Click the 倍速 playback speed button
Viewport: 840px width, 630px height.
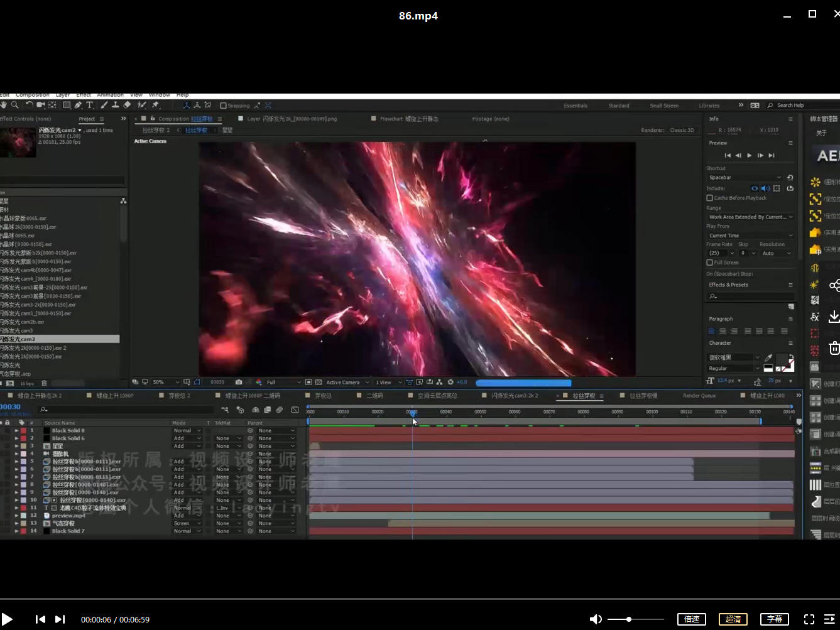click(692, 619)
